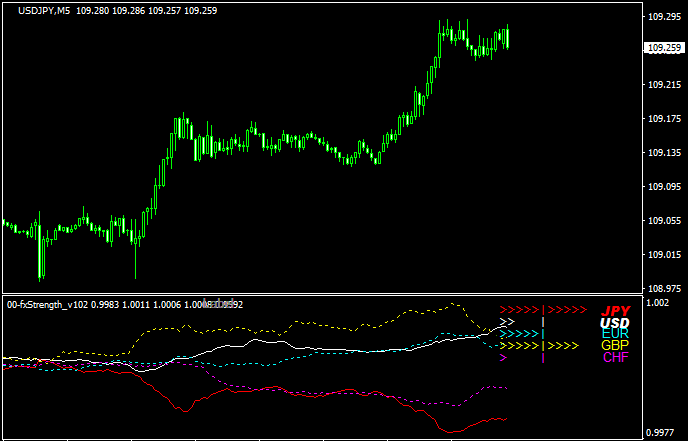Viewport: 688px width, 441px height.
Task: Click the red JPY currency label
Action: click(615, 311)
